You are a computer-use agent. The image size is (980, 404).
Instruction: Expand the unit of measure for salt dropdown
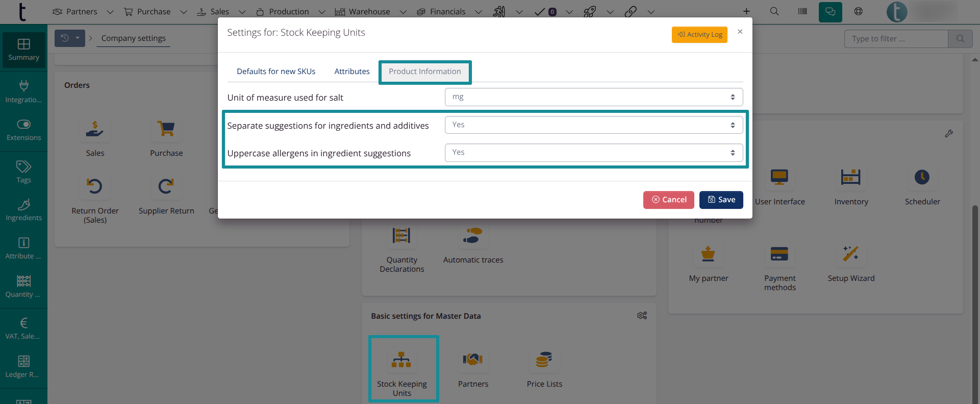tap(593, 97)
